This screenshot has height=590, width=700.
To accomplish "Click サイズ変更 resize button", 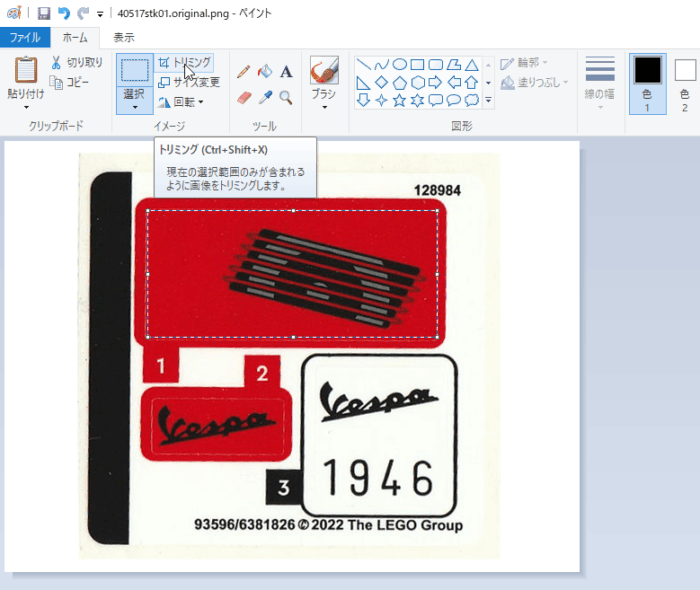I will pos(189,82).
